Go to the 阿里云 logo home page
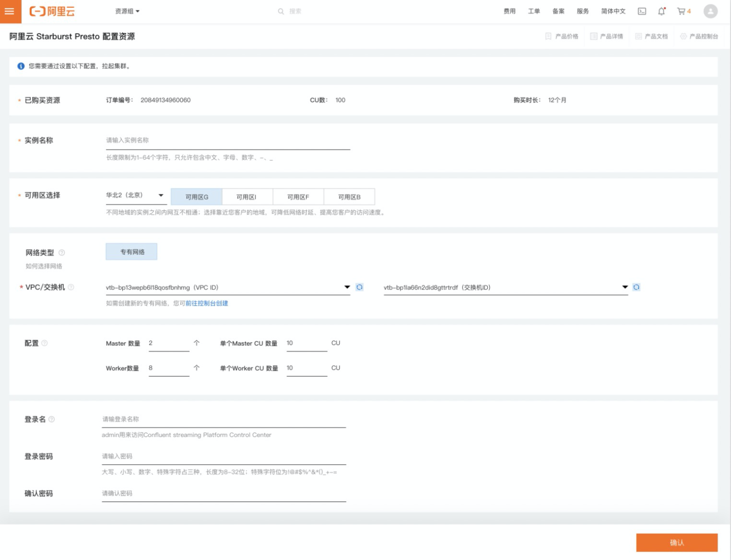 pos(52,11)
